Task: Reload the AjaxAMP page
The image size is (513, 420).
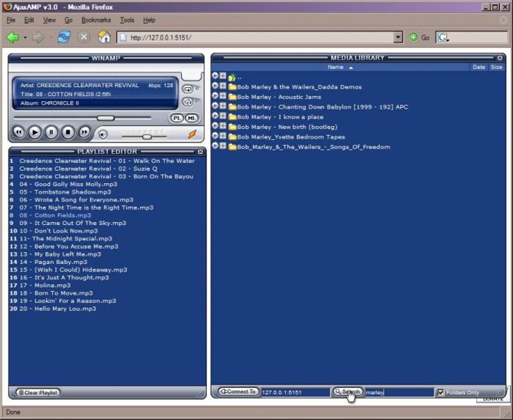Action: 64,37
